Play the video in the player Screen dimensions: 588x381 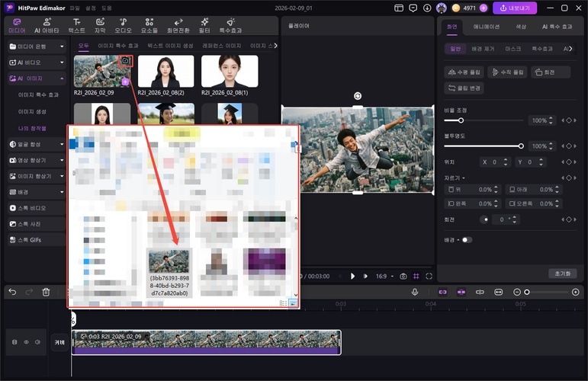click(353, 276)
